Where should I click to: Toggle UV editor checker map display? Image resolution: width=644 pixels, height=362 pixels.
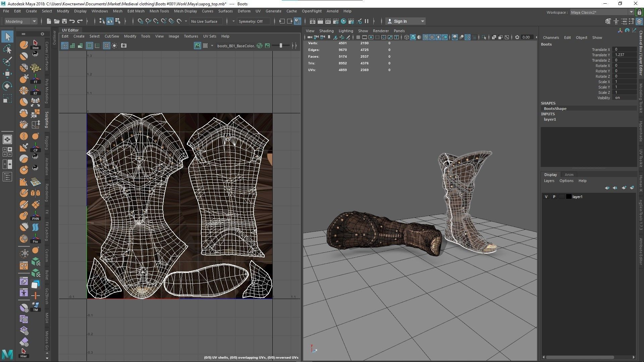205,46
